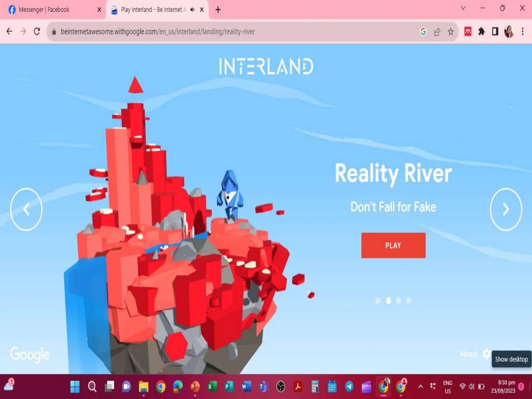Bookmark this page with star icon
Screen dimensions: 532x399
pyautogui.click(x=451, y=32)
